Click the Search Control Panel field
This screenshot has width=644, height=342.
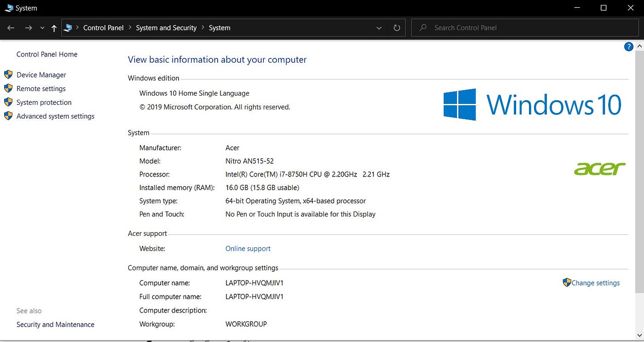click(x=506, y=28)
